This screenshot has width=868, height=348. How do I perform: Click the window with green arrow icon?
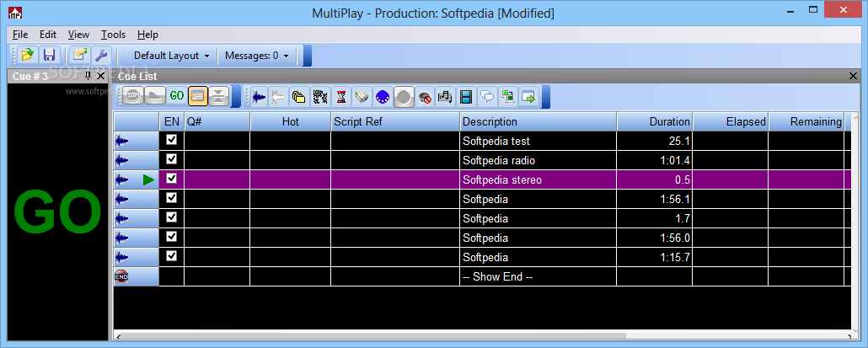coord(528,97)
